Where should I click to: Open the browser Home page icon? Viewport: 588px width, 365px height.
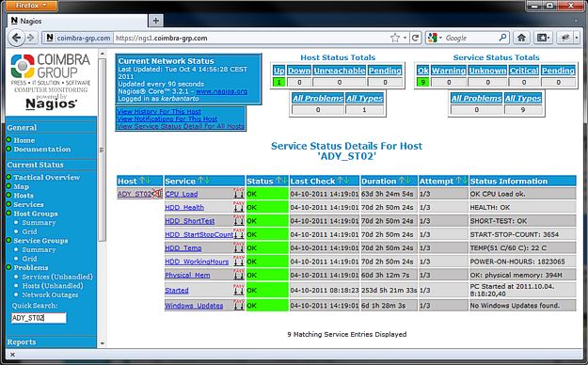(x=521, y=38)
